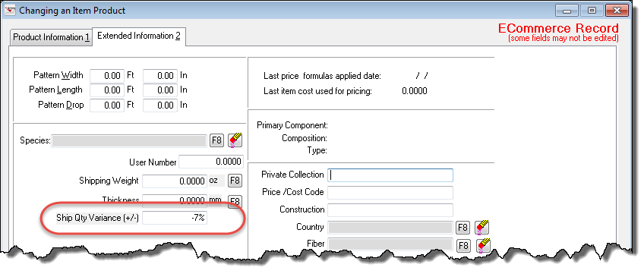
Task: Select the Extended Information 2 tab
Action: pyautogui.click(x=139, y=36)
